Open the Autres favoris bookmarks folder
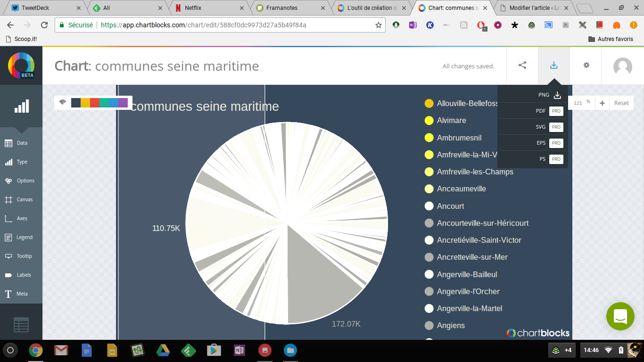The height and width of the screenshot is (362, 644). 611,39
